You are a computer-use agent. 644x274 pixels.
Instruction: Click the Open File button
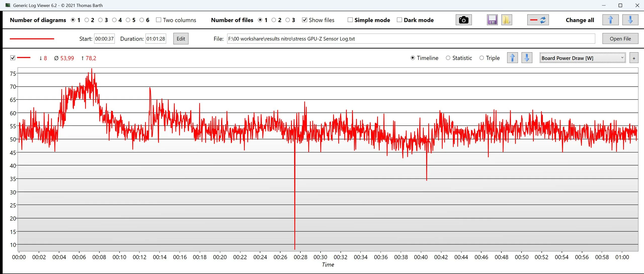pyautogui.click(x=620, y=39)
